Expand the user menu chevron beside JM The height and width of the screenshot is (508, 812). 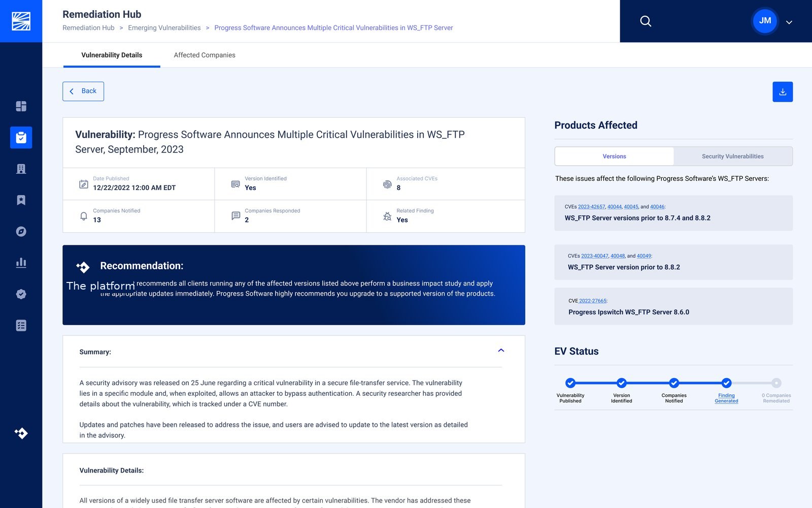[x=789, y=22]
